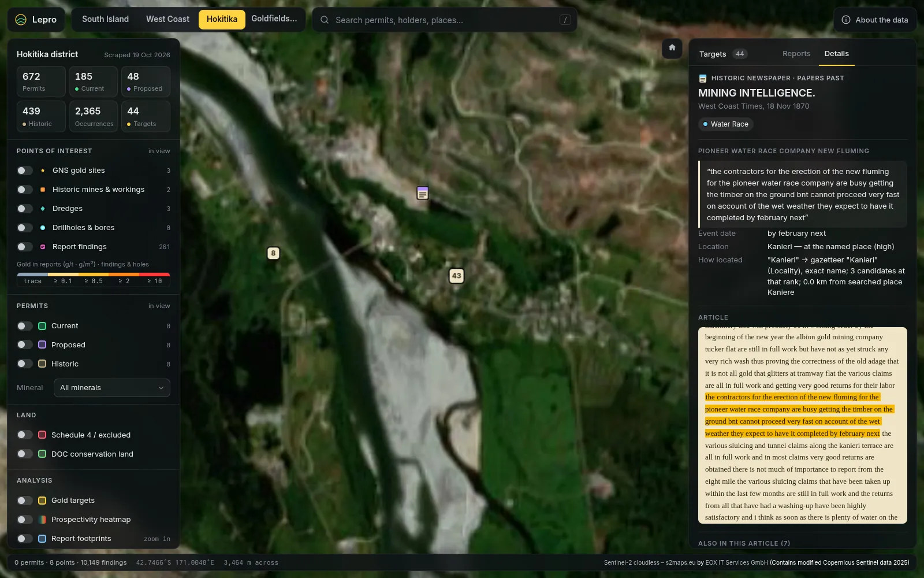The image size is (924, 578).
Task: Open the newspaper article marker on map
Action: (x=423, y=193)
